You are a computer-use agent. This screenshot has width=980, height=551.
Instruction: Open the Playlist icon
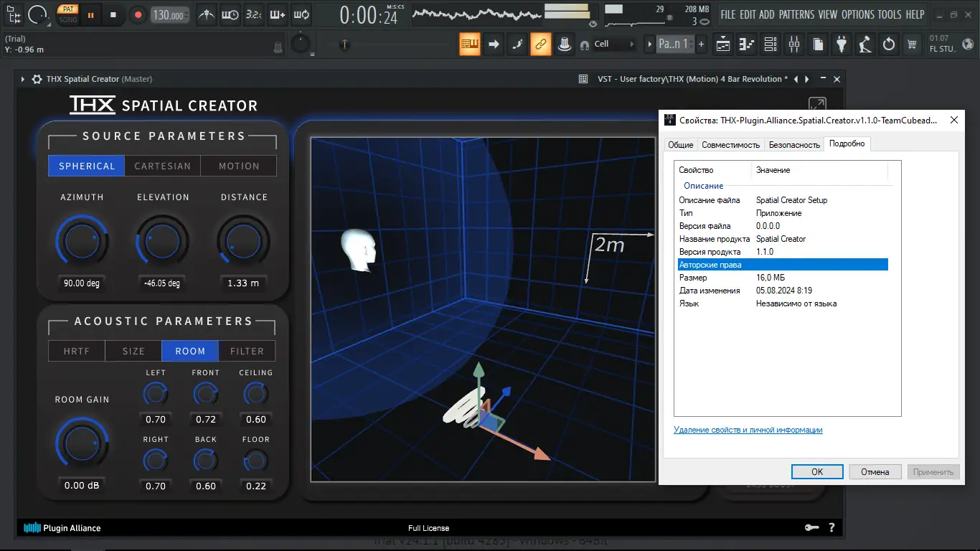pyautogui.click(x=722, y=44)
